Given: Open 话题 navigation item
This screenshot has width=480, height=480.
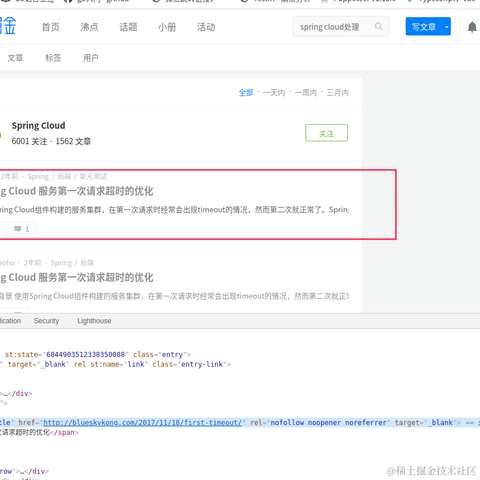Looking at the screenshot, I should (x=128, y=27).
